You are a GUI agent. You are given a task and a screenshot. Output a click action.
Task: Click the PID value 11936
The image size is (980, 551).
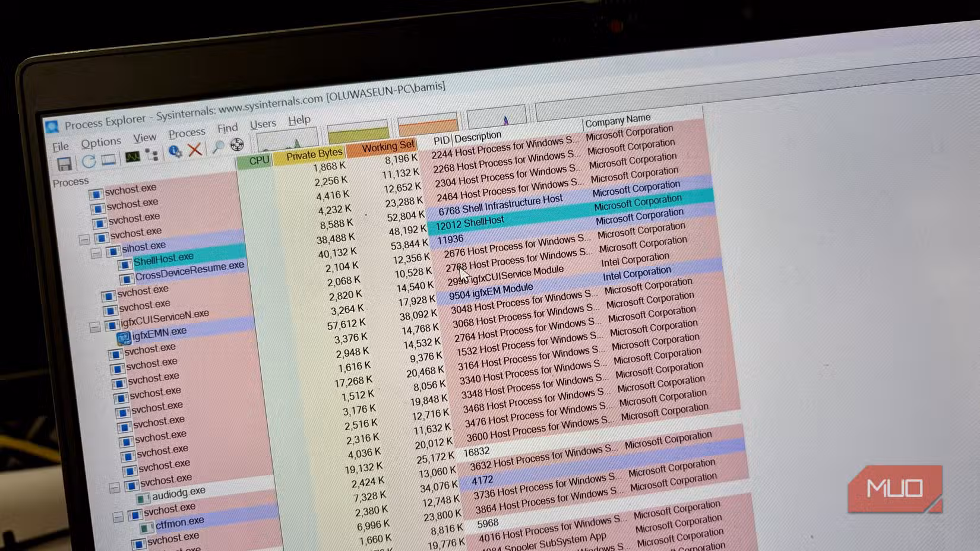coord(450,240)
